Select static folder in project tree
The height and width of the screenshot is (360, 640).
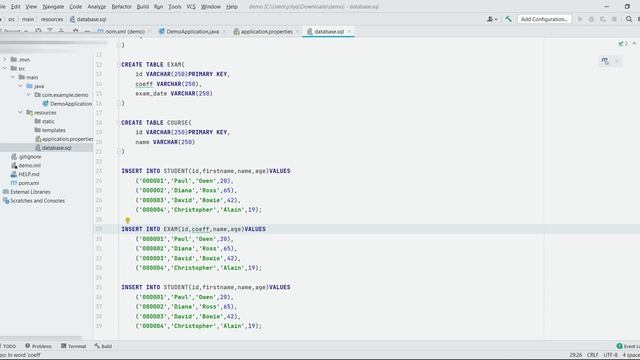(x=44, y=121)
